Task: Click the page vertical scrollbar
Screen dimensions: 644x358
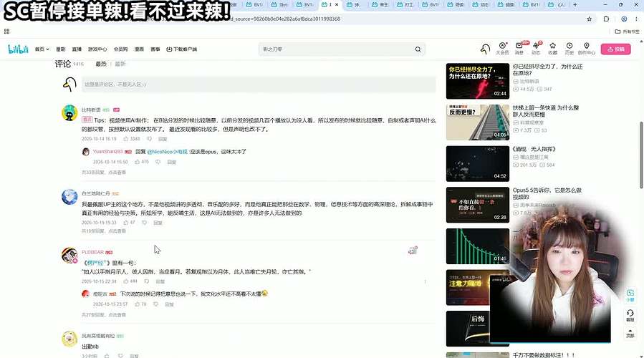Action: click(641, 155)
